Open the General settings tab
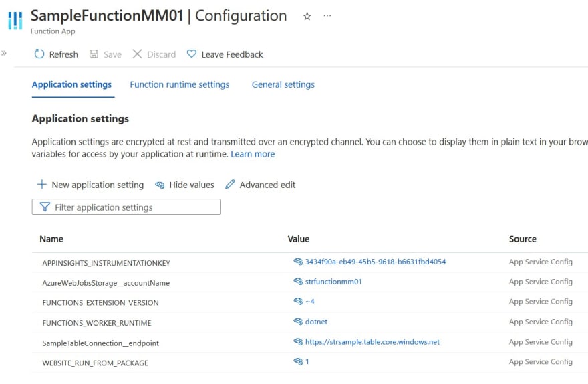The image size is (588, 384). (x=283, y=84)
